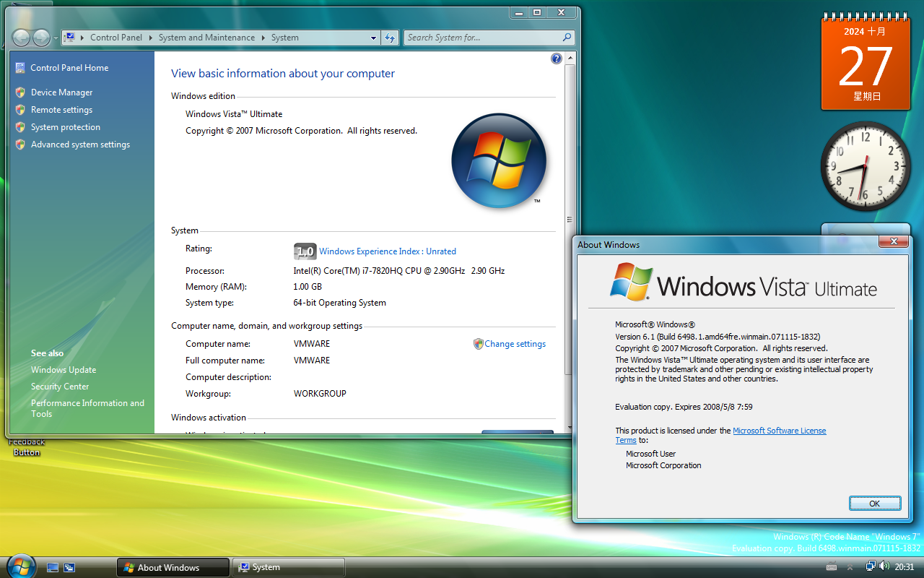Click the keyboard tray icon
The height and width of the screenshot is (578, 924).
point(831,567)
